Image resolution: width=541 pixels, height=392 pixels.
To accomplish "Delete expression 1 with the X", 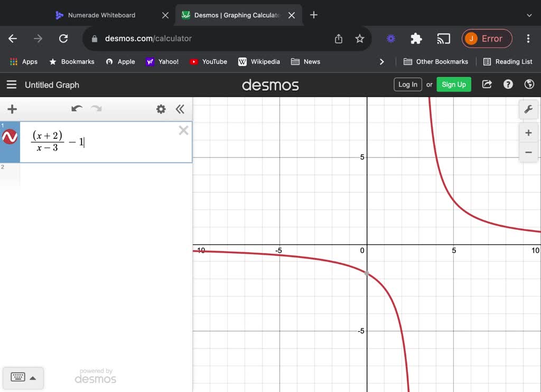I will pyautogui.click(x=183, y=130).
